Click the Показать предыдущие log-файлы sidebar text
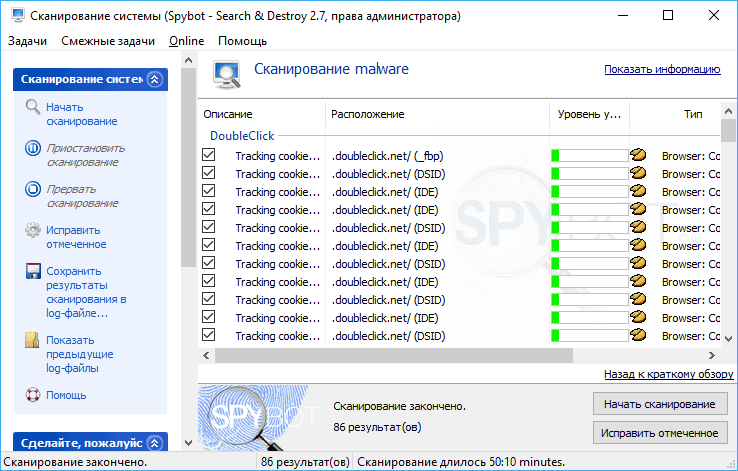The height and width of the screenshot is (471, 738). click(80, 354)
